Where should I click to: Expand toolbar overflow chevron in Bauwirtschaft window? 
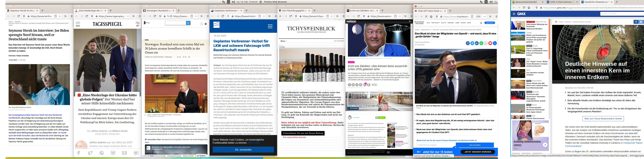tap(270, 16)
